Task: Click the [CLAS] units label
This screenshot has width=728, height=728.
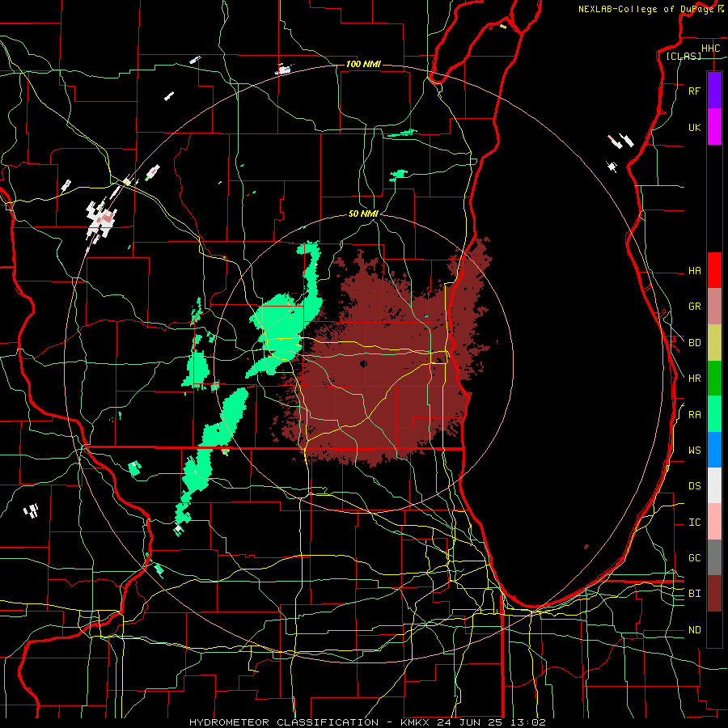Action: pos(684,56)
